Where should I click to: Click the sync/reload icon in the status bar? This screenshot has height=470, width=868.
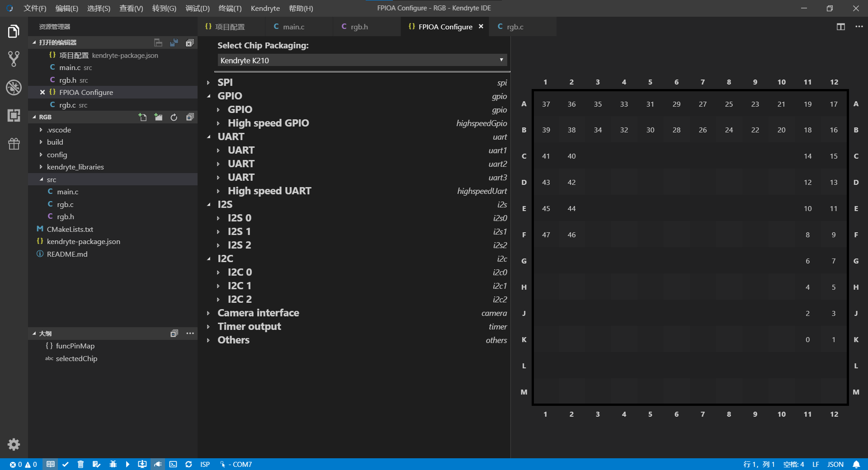coord(189,464)
